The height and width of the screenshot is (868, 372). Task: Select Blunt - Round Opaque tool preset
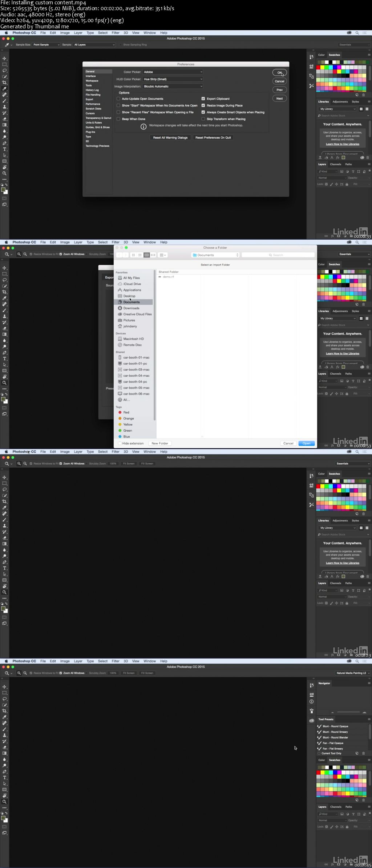tap(335, 726)
